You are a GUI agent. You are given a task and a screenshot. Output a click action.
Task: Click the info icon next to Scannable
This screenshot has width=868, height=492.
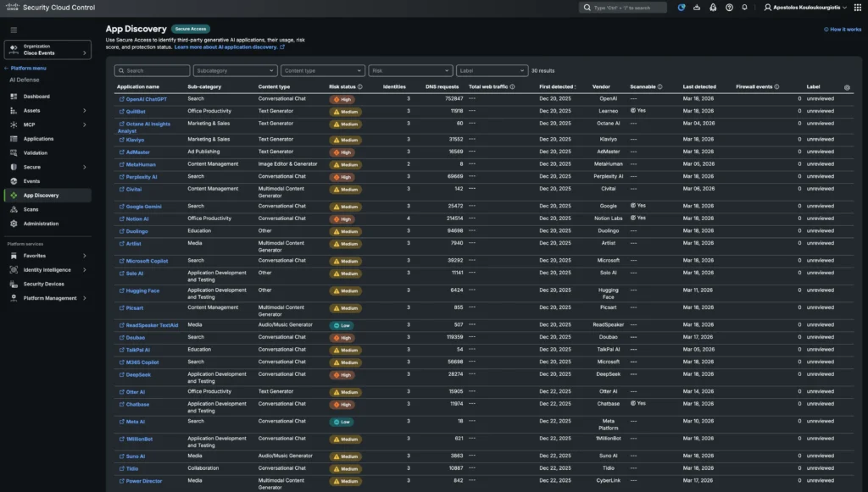pos(660,86)
